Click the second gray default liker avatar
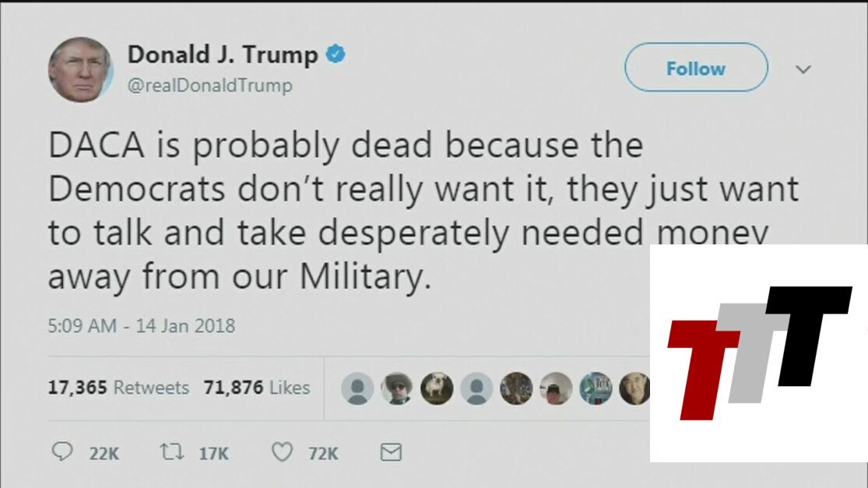The height and width of the screenshot is (488, 868). point(476,388)
